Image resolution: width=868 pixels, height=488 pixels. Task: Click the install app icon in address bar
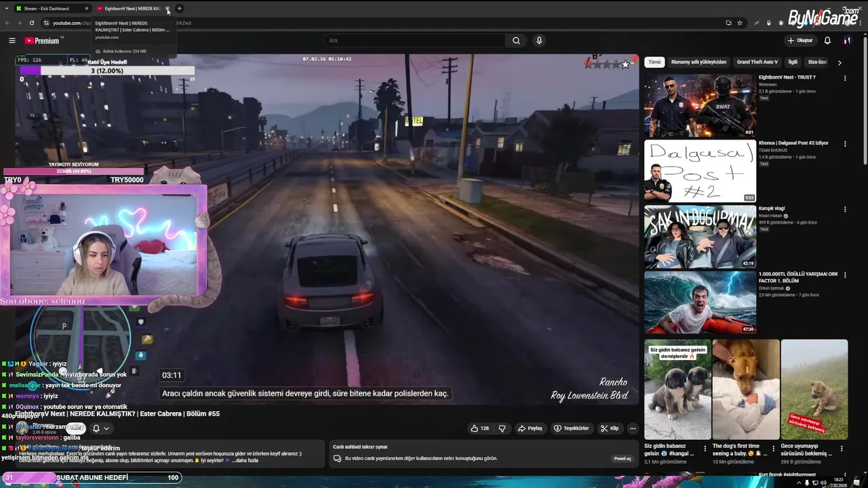pyautogui.click(x=728, y=23)
